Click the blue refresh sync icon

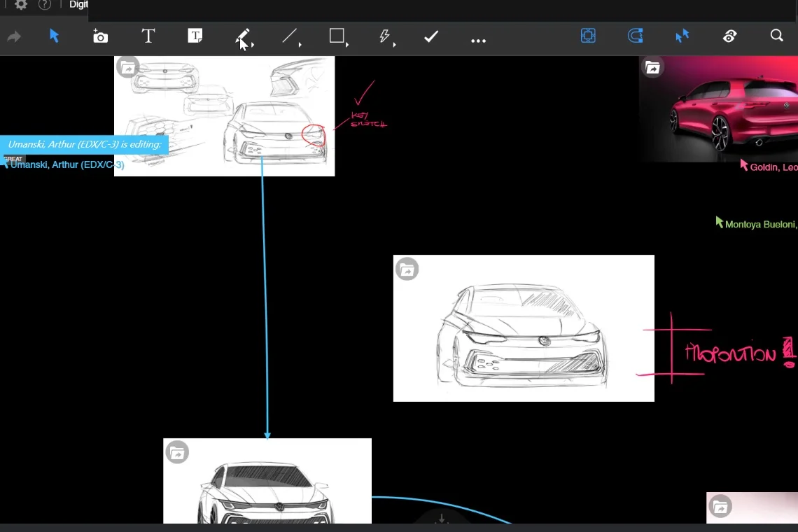(635, 36)
